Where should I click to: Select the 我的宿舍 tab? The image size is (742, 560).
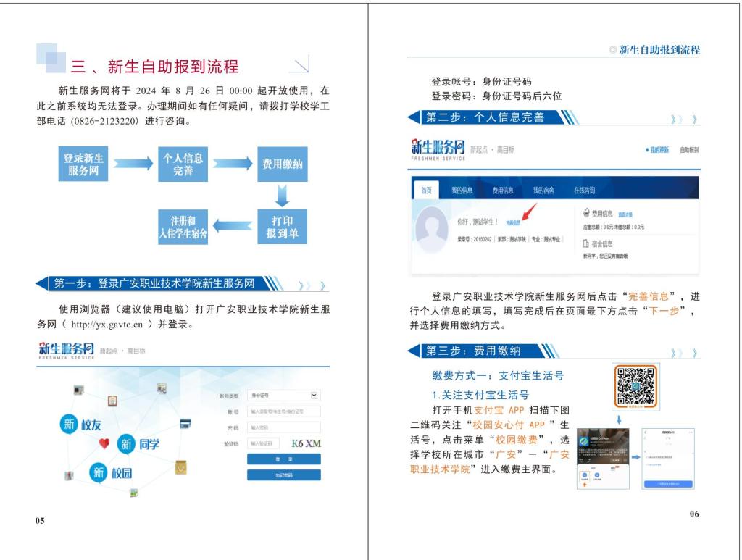[543, 191]
